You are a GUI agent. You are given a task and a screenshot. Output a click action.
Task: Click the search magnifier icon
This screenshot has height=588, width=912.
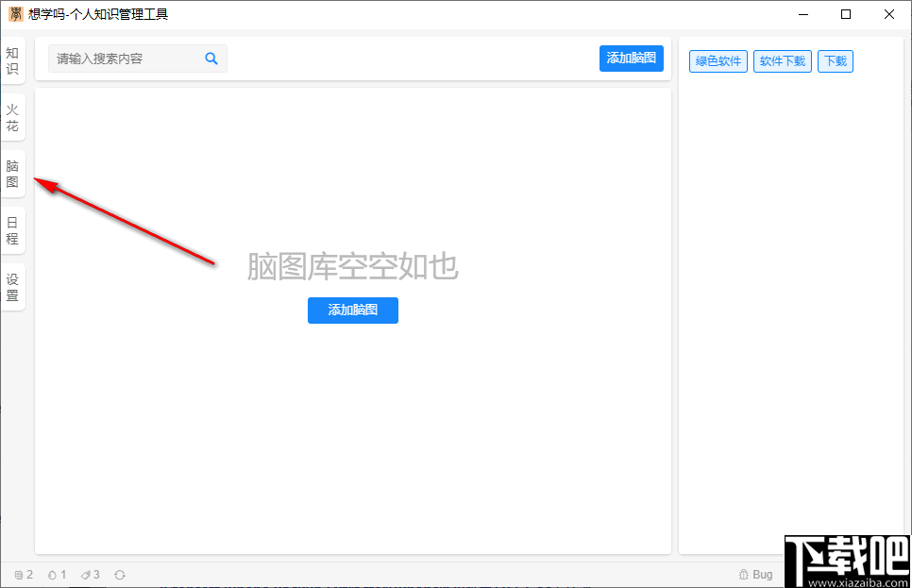click(x=211, y=58)
